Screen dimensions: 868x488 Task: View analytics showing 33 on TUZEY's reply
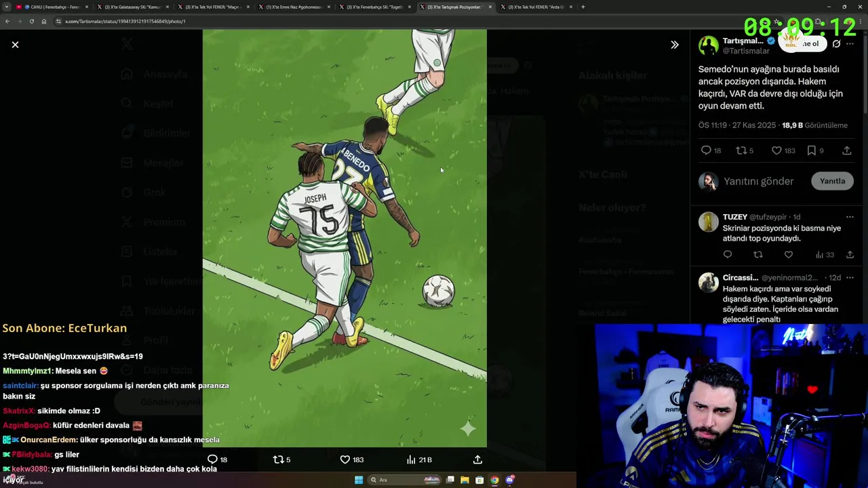pyautogui.click(x=825, y=255)
